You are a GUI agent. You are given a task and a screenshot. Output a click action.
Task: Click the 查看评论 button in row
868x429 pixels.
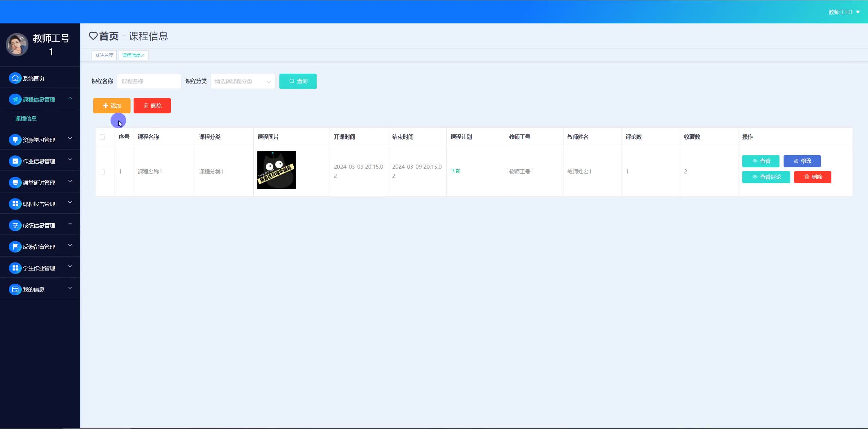tap(766, 177)
